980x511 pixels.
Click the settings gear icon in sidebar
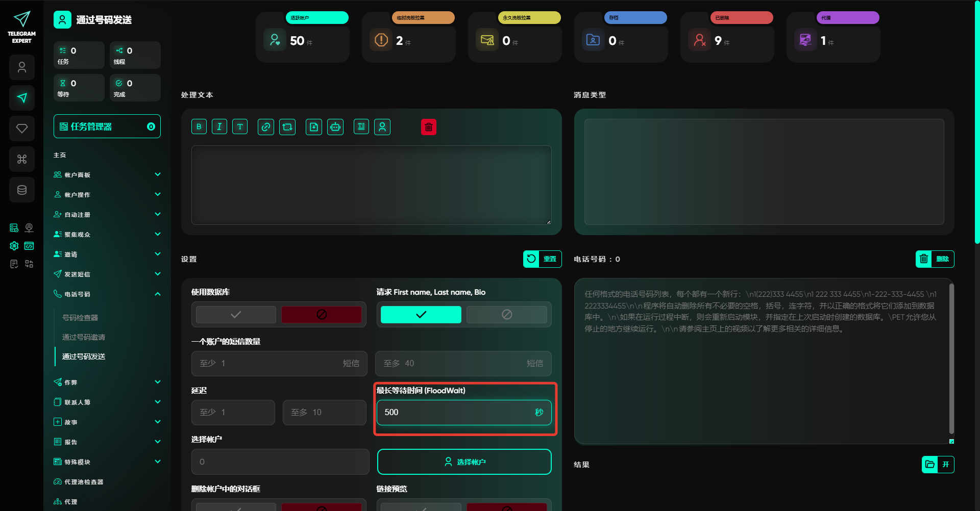tap(14, 246)
